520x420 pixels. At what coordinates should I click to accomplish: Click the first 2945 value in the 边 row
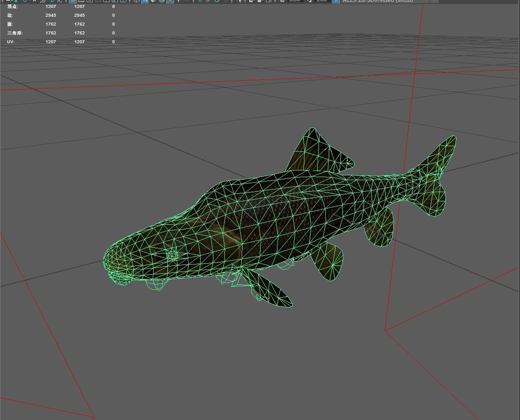coord(51,15)
